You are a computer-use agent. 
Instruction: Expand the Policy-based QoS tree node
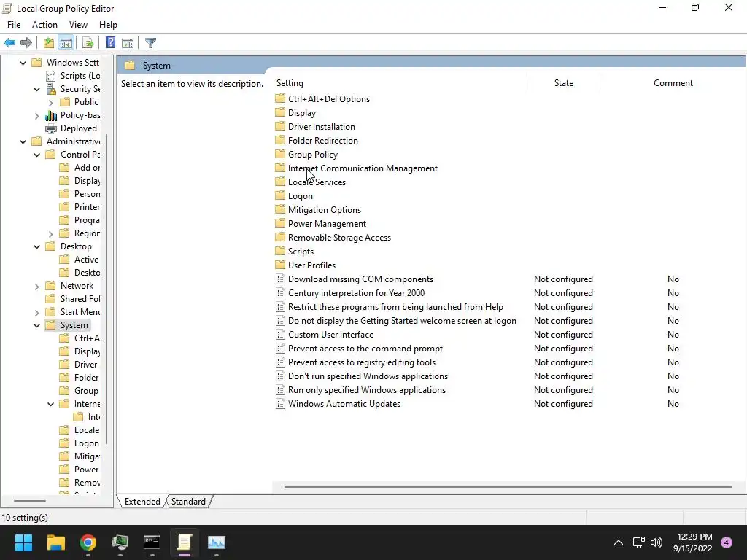click(x=36, y=116)
